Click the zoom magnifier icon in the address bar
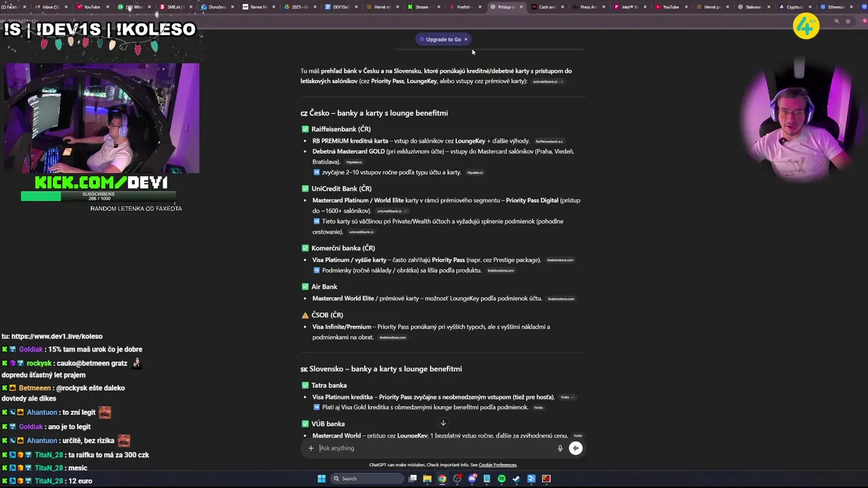868x488 pixels. tap(837, 21)
